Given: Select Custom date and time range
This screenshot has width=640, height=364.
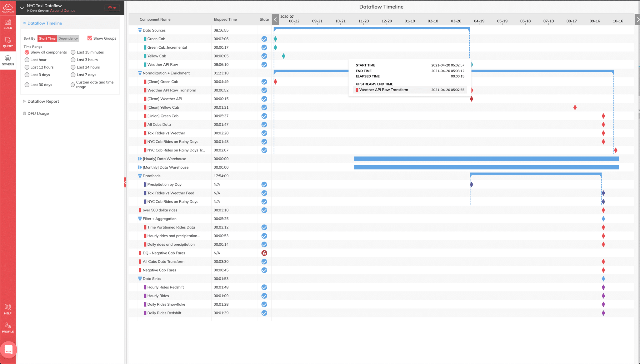Looking at the screenshot, I should [73, 85].
